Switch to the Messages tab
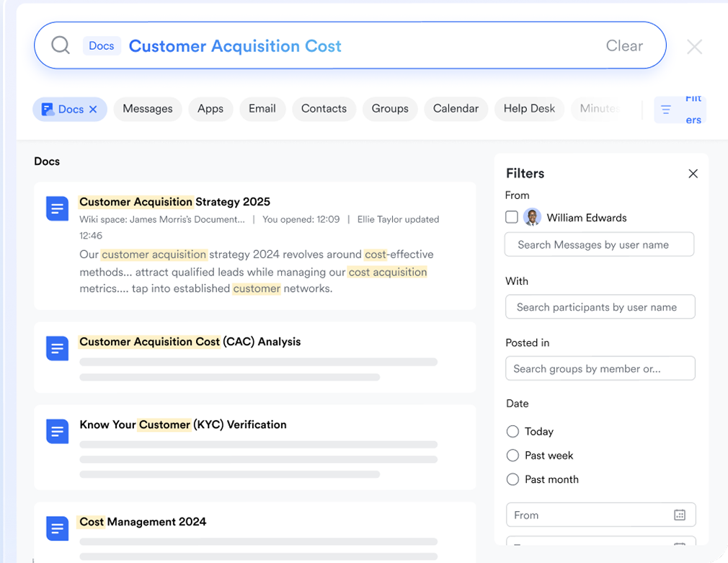 point(147,109)
